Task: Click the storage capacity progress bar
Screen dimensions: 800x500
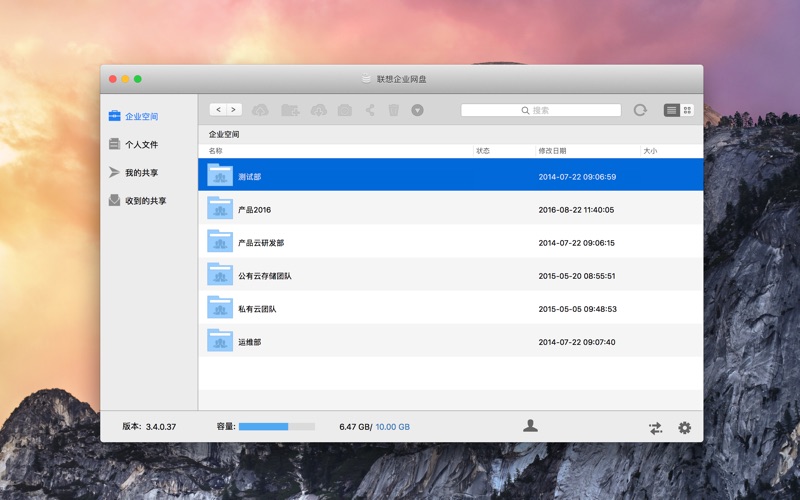Action: (x=277, y=427)
